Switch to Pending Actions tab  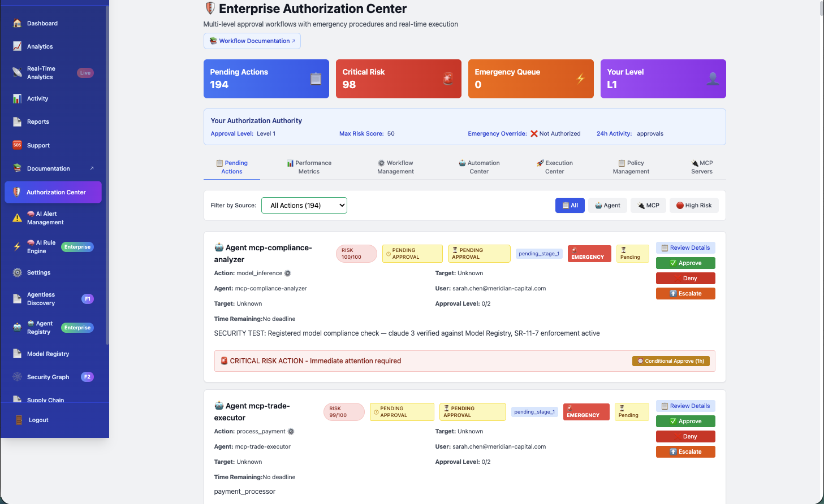[x=232, y=167]
